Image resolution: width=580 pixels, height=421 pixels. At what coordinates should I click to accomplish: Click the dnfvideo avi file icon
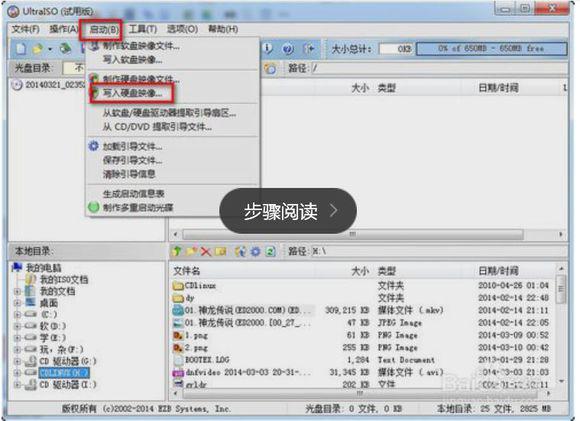tap(178, 373)
